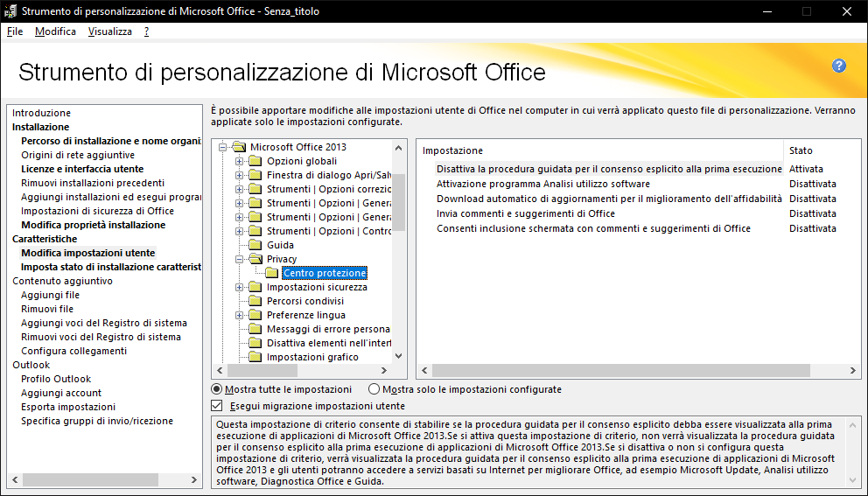Open Esporta impostazioni page

pyautogui.click(x=68, y=407)
